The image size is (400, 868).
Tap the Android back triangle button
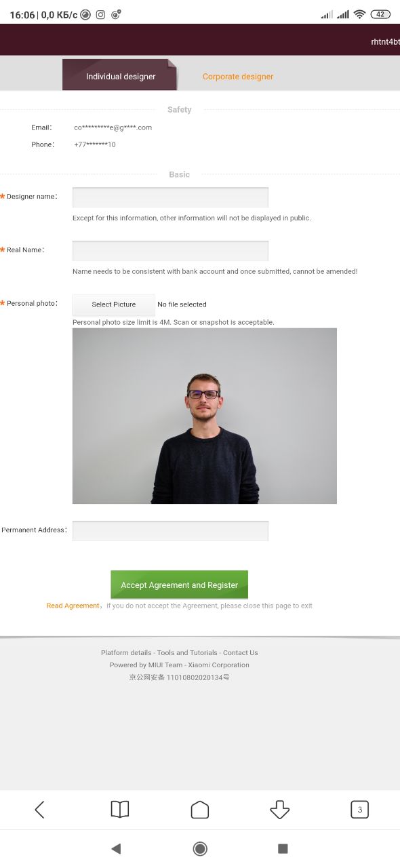pyautogui.click(x=116, y=848)
